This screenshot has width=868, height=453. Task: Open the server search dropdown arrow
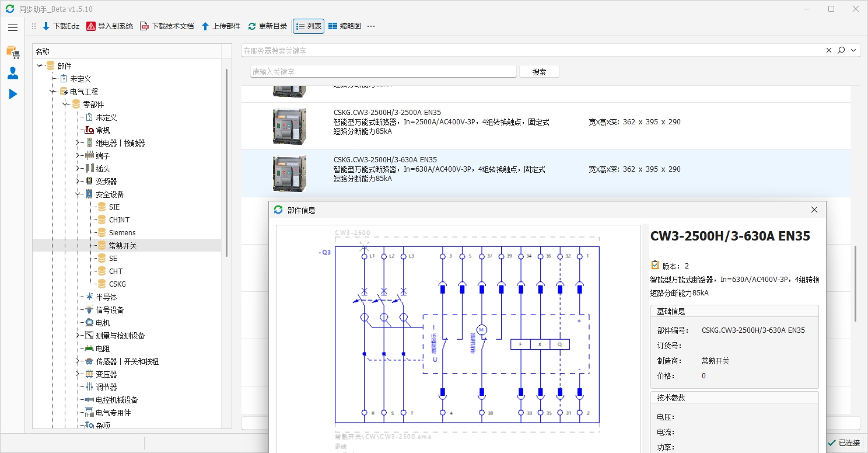854,51
